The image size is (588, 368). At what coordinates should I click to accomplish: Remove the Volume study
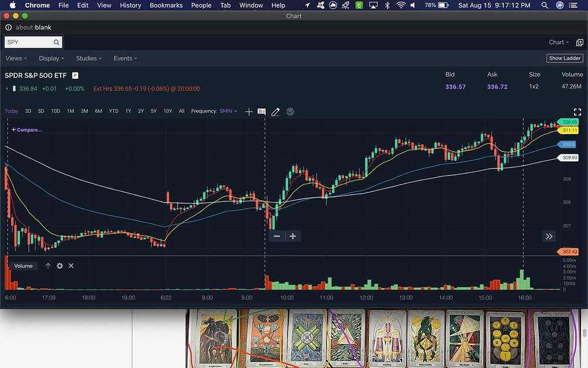pos(71,266)
